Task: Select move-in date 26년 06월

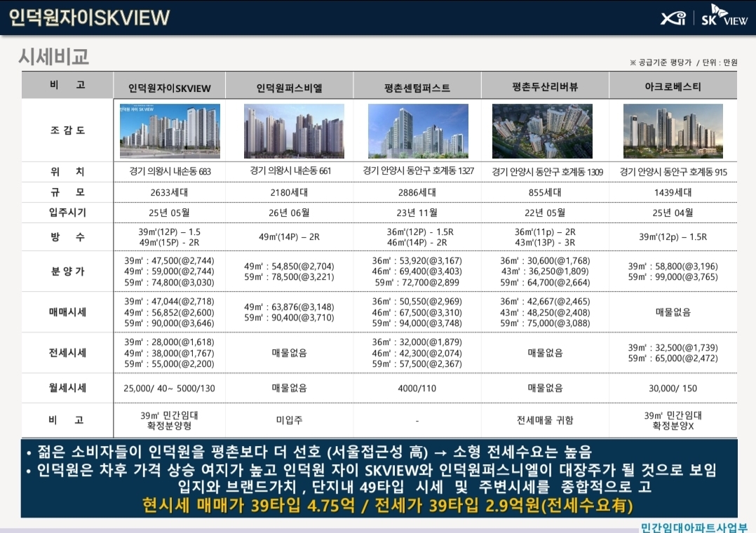Action: point(289,212)
